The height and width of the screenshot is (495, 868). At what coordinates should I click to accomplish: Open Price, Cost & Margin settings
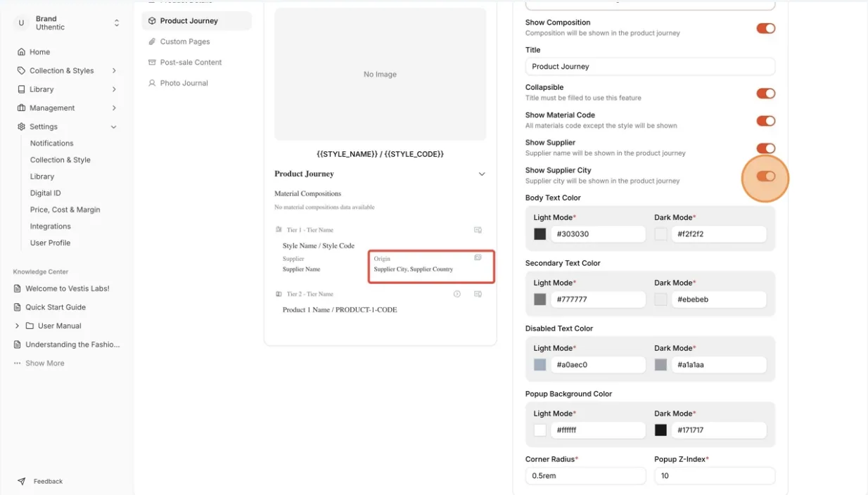coord(65,210)
